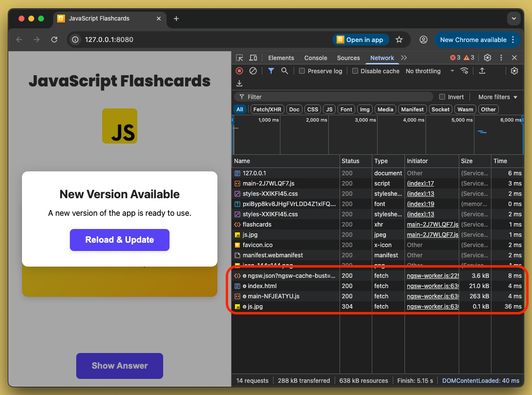Select the main-NFJEATYU.js request row
Viewport: 532px width, 395px height.
click(x=378, y=296)
